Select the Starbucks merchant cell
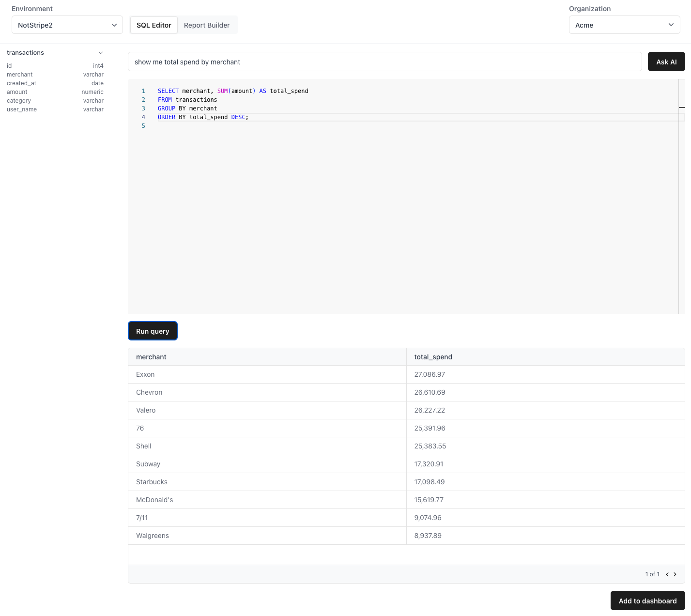 pos(267,482)
